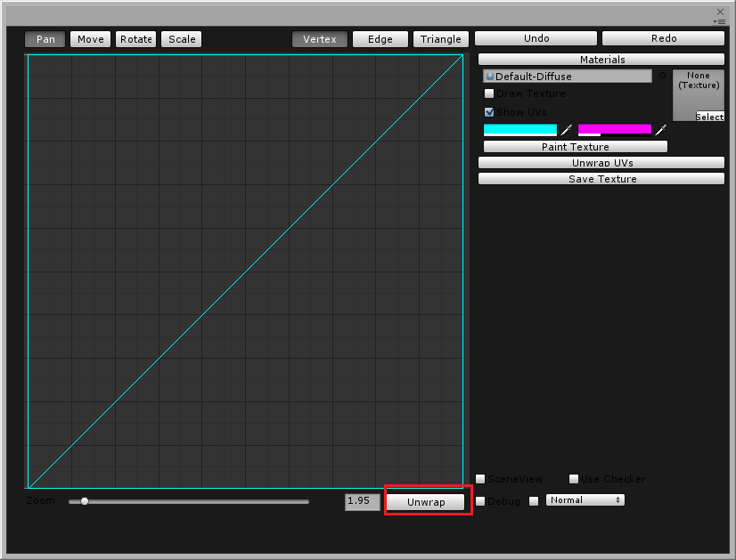This screenshot has width=736, height=560.
Task: Enable the SceneView checkbox
Action: pyautogui.click(x=480, y=479)
